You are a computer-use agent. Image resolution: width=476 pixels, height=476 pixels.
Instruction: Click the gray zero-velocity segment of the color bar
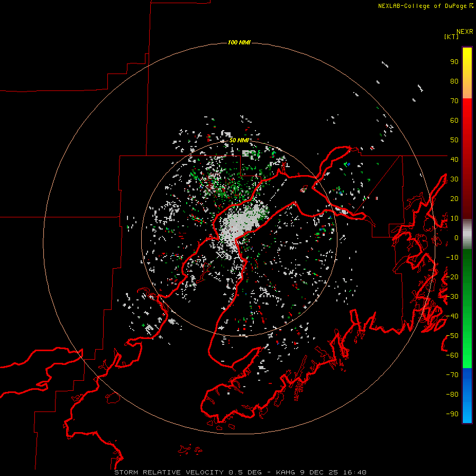(467, 234)
